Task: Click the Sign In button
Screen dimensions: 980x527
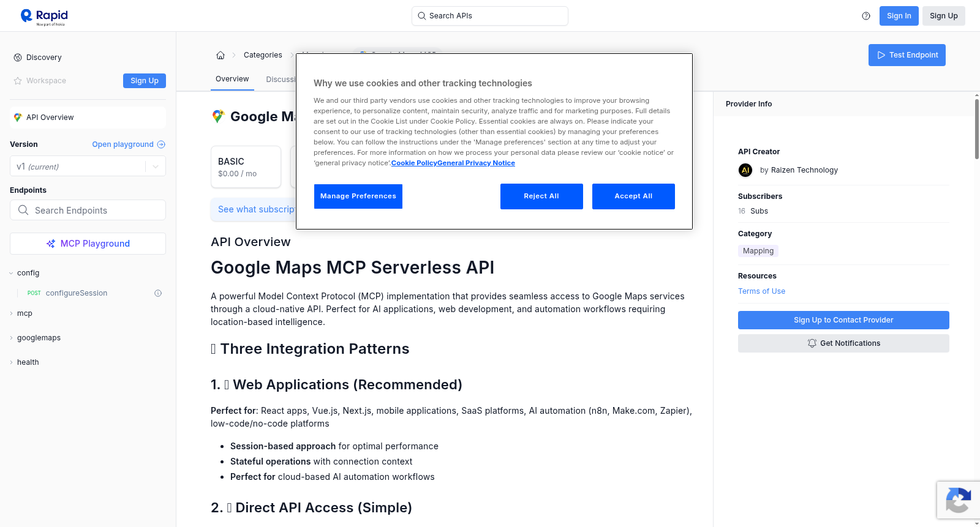Action: [x=899, y=16]
